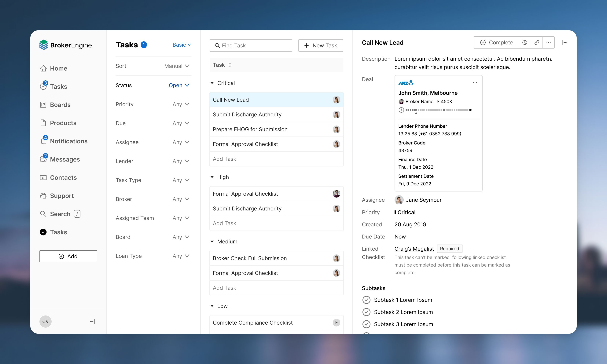Open the task header three-dots menu
This screenshot has width=607, height=364.
549,42
